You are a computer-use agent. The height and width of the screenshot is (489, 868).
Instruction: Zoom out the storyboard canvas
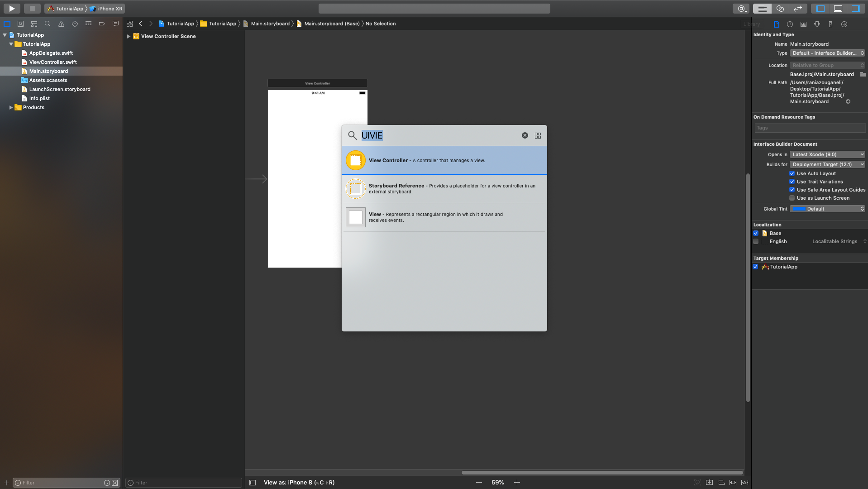[x=479, y=483]
